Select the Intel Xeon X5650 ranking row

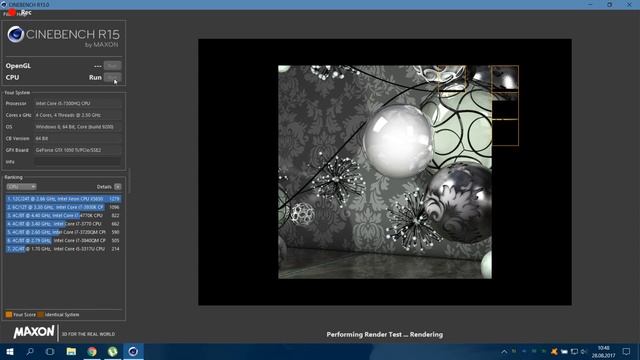click(63, 199)
